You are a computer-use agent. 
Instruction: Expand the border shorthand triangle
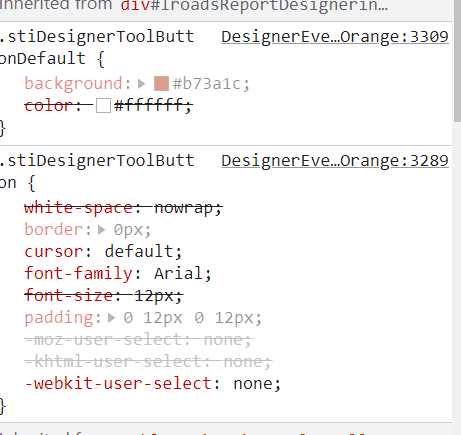click(102, 230)
